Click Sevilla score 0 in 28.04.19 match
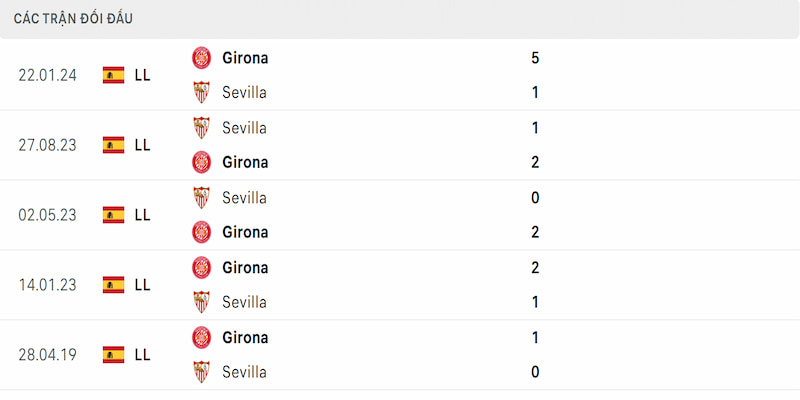The width and height of the screenshot is (800, 400). (x=535, y=372)
